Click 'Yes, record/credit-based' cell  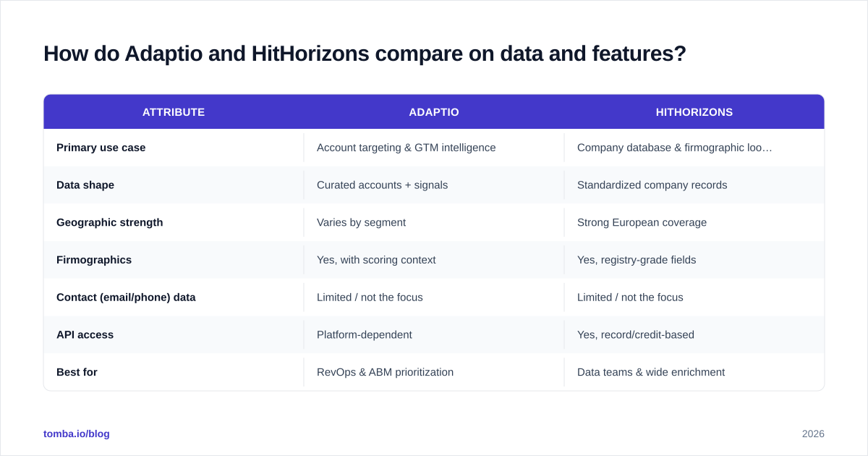(636, 335)
